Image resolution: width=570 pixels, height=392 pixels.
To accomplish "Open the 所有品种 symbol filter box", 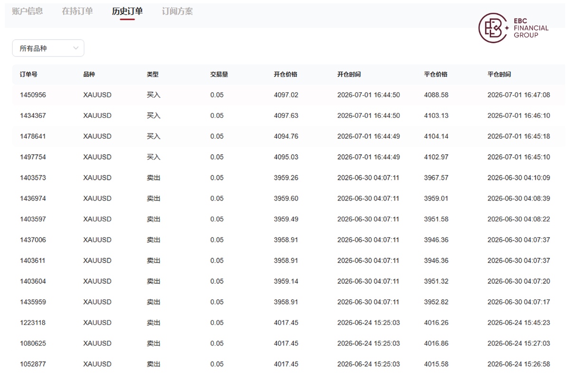I will pos(48,48).
